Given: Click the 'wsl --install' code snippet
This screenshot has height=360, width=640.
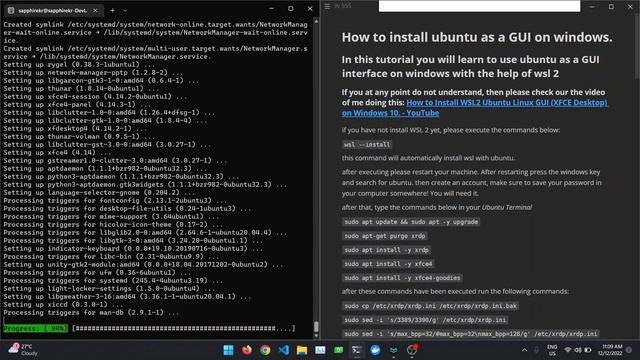Looking at the screenshot, I should pyautogui.click(x=367, y=144).
